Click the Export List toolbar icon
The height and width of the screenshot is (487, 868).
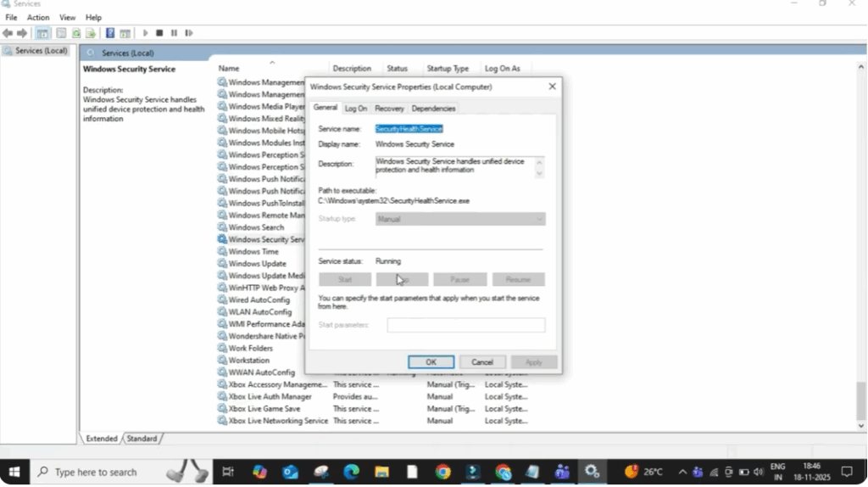tap(91, 33)
